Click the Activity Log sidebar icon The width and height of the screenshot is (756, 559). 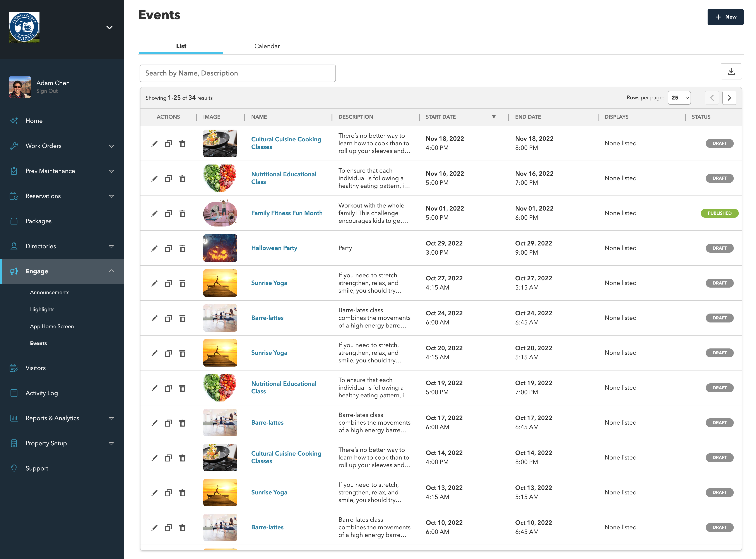pyautogui.click(x=14, y=393)
